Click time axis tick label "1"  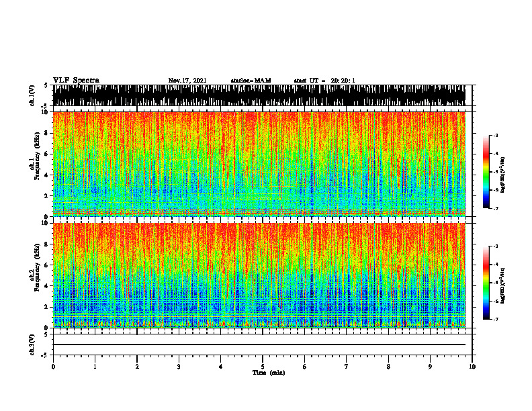(x=95, y=367)
